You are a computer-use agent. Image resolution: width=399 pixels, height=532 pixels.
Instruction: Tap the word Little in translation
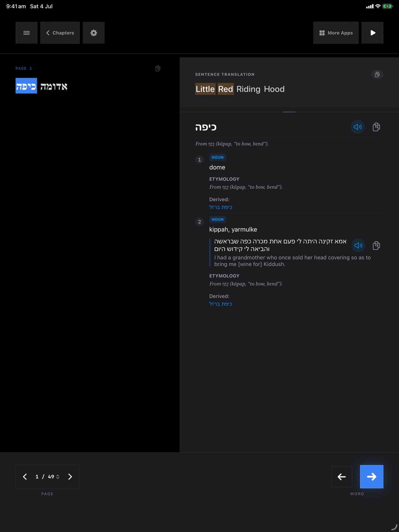point(205,89)
